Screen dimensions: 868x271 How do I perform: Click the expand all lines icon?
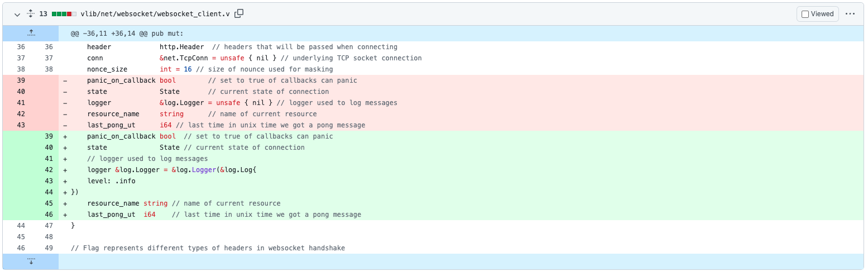31,14
